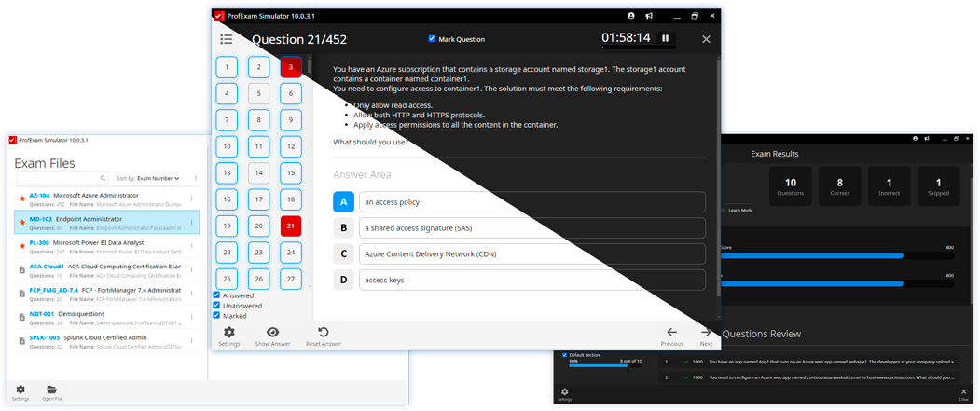
Task: Select the FCP_FMG_AD-7.4 FortiManager exam
Action: click(x=107, y=294)
